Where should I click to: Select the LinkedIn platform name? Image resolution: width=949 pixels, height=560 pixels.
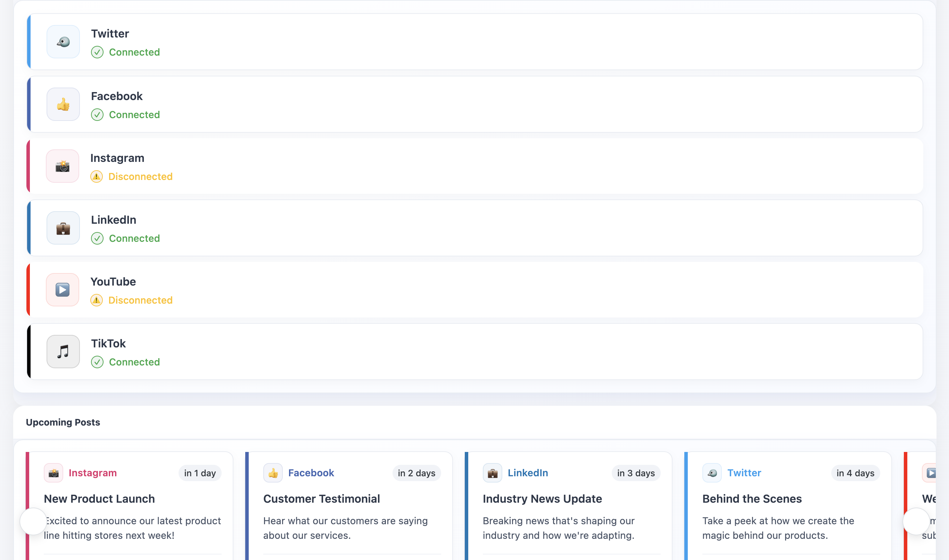coord(114,220)
